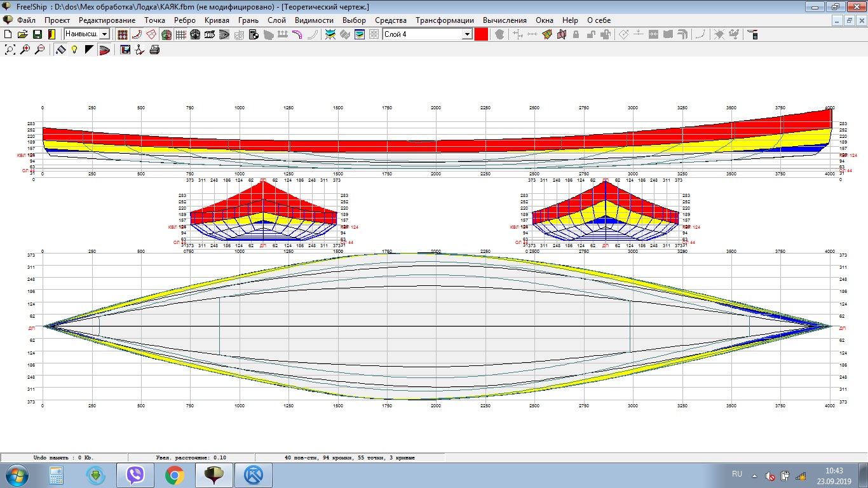Click the zoom extents icon
Image resolution: width=868 pixels, height=488 pixels.
10,50
